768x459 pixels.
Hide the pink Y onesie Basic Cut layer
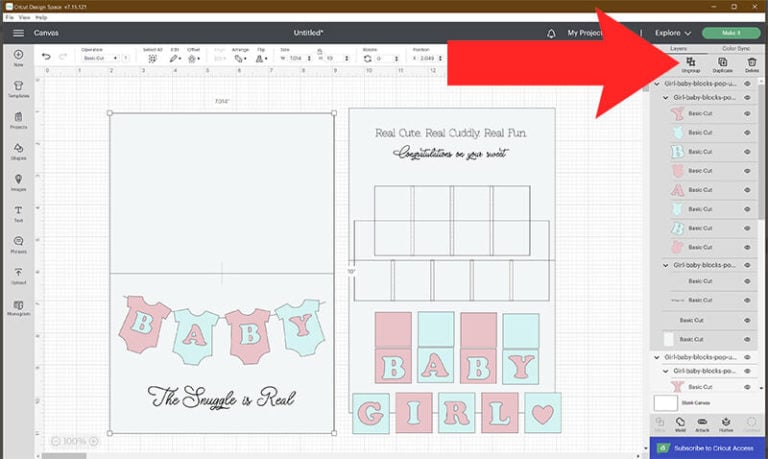pyautogui.click(x=747, y=114)
